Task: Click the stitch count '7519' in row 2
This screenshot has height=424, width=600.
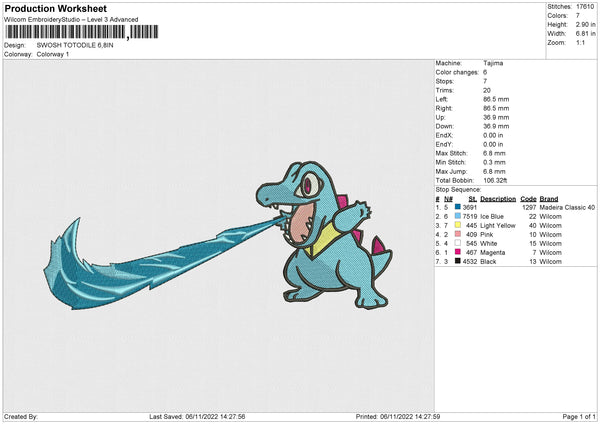Action: (470, 217)
